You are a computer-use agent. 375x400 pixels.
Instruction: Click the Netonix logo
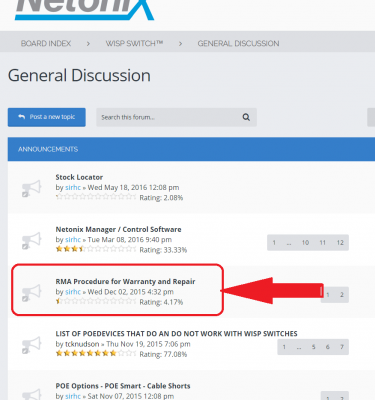tap(84, 10)
